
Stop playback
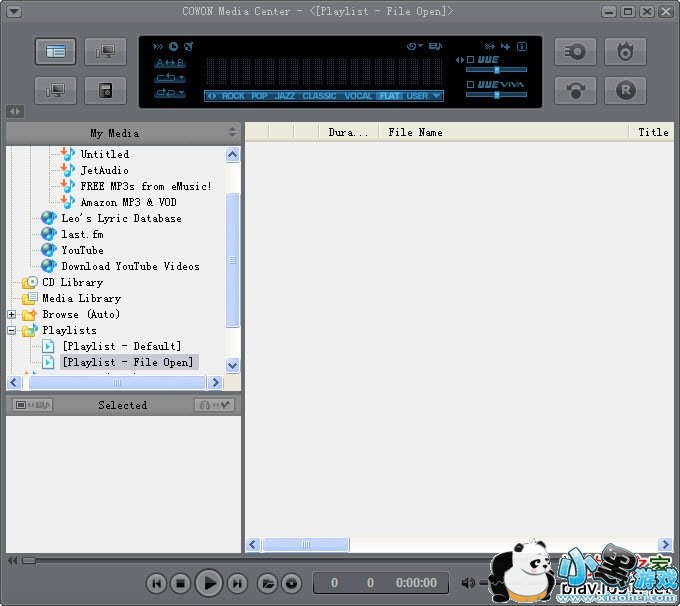[x=180, y=584]
